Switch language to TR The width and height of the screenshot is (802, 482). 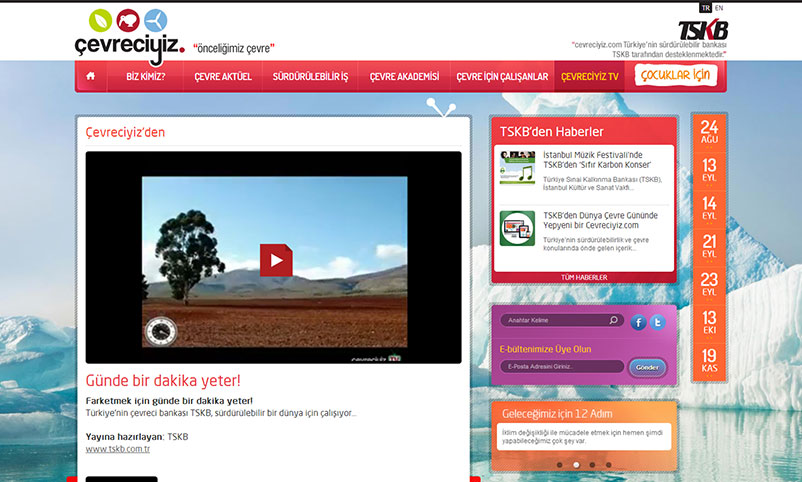point(705,8)
